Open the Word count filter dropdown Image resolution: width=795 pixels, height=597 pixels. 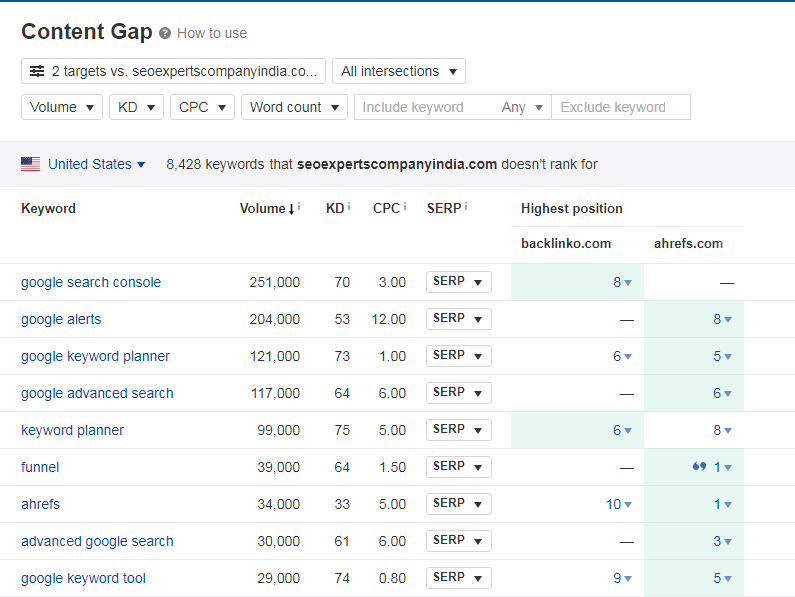[x=294, y=107]
